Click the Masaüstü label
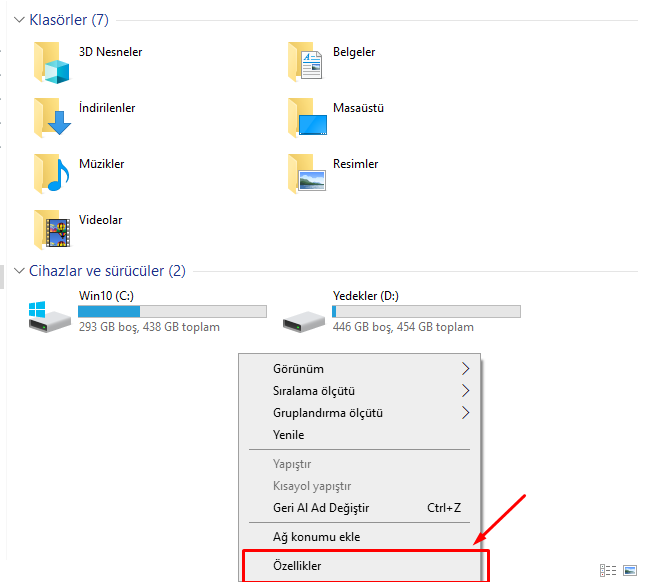 point(358,108)
